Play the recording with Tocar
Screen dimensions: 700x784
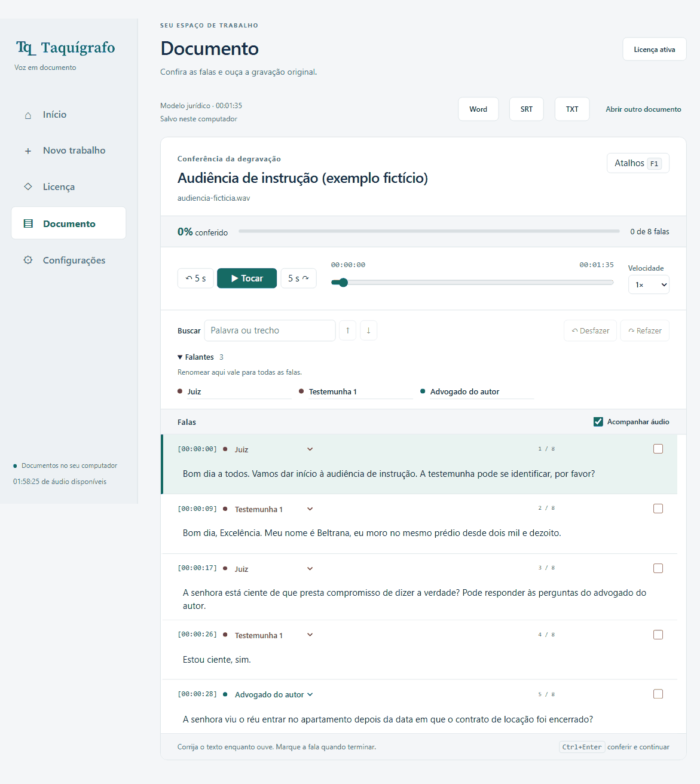247,278
